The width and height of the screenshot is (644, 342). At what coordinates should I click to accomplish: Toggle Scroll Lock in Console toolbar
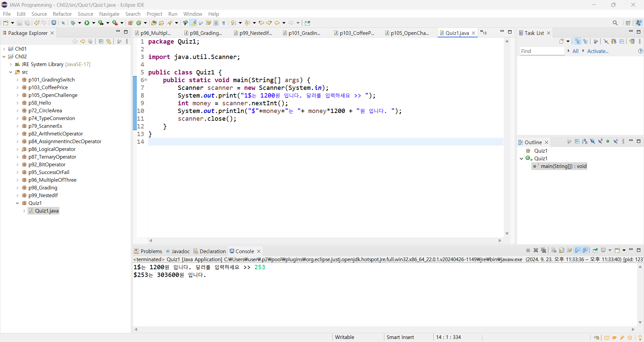(561, 250)
